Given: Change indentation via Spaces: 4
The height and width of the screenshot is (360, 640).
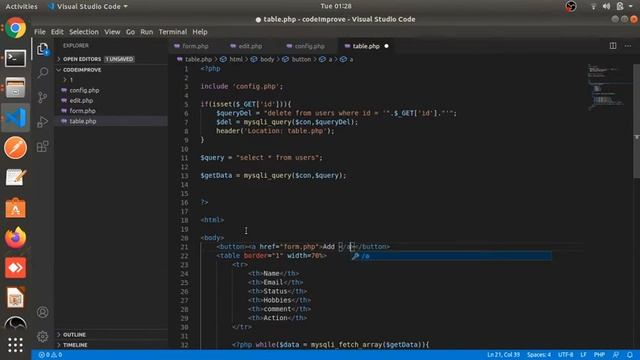Looking at the screenshot, I should (539, 355).
